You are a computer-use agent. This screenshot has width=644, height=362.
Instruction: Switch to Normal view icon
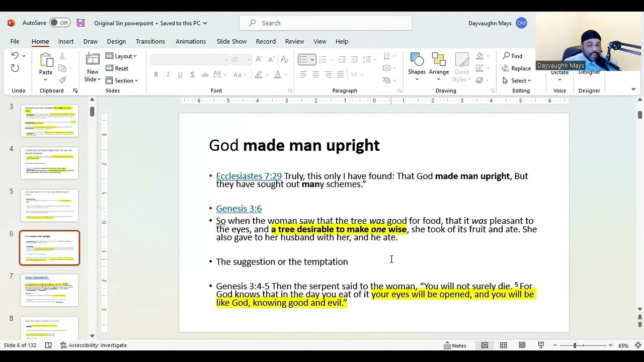click(485, 345)
